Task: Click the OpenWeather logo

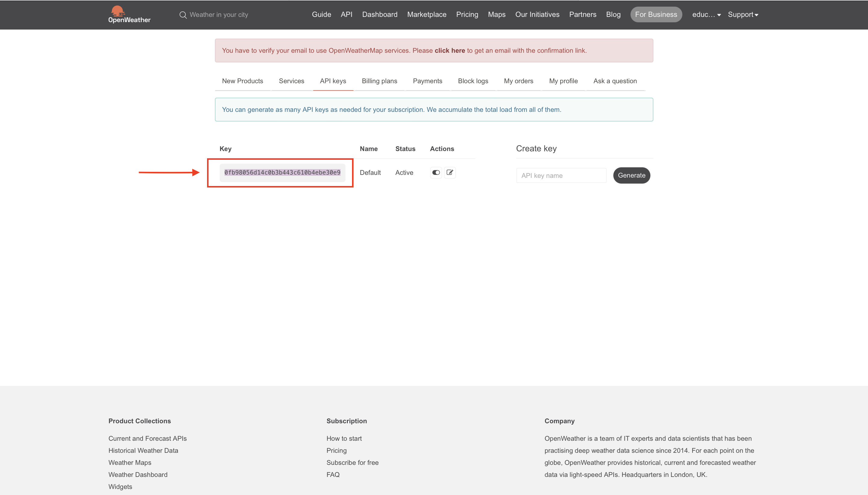Action: coord(129,14)
